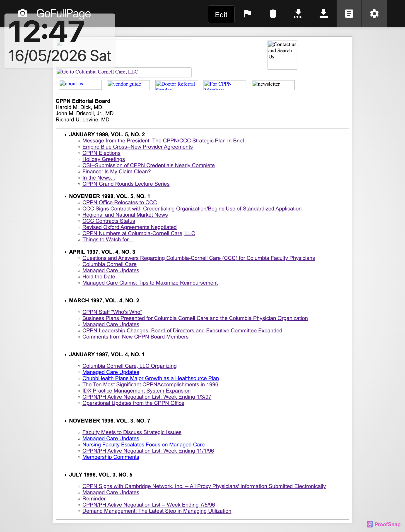
Task: Open Nursing Faculty Escalates Focus on Managed Care
Action: click(x=143, y=445)
